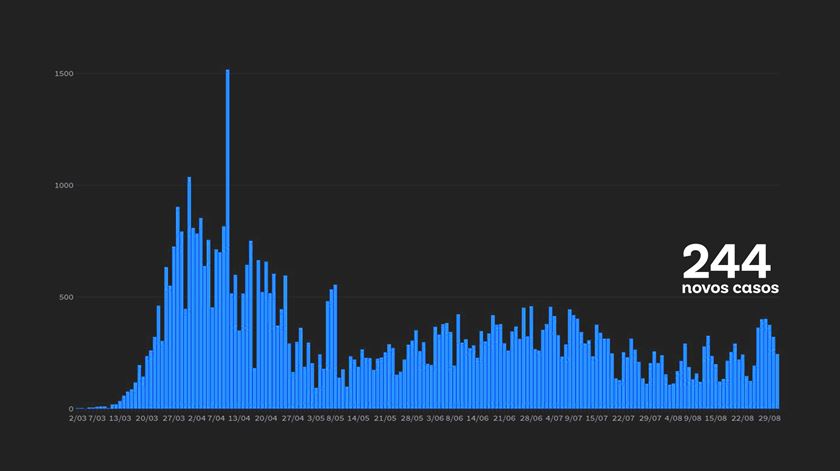Click the 27/04 date label
840x471 pixels.
click(292, 418)
